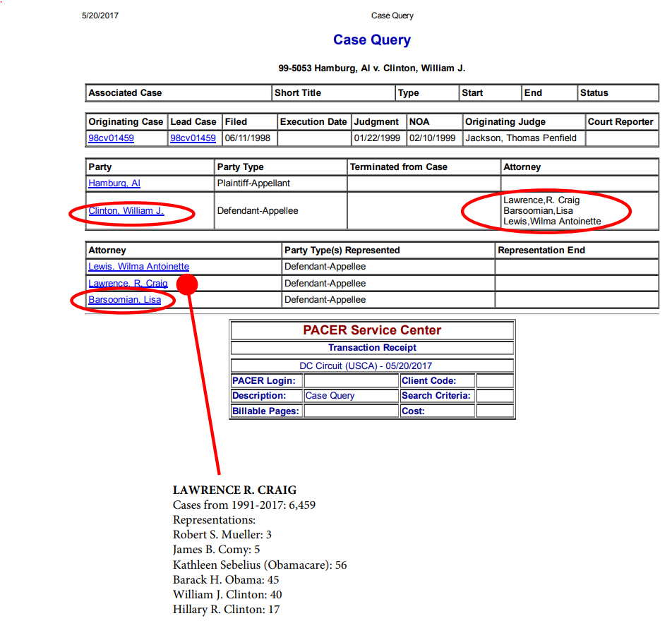Click the Representation End column header
Screen dimensions: 672x628
[x=541, y=250]
